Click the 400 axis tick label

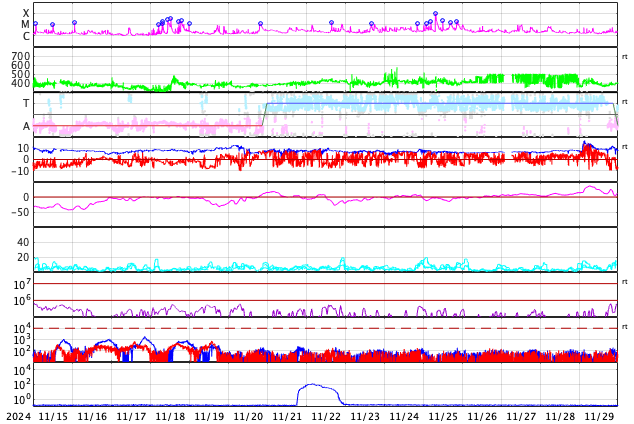click(x=21, y=83)
